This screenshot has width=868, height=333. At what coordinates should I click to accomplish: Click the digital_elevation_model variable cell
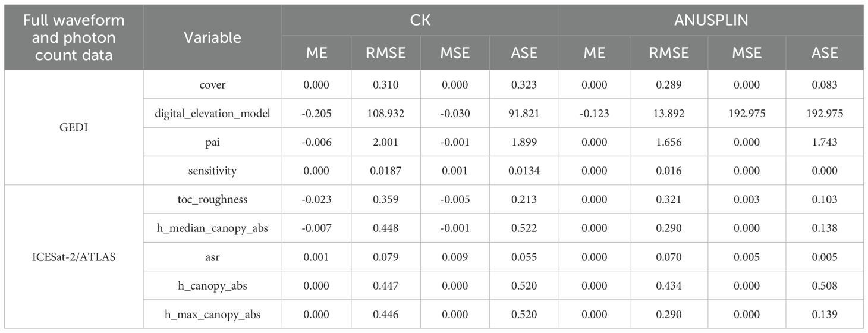212,114
